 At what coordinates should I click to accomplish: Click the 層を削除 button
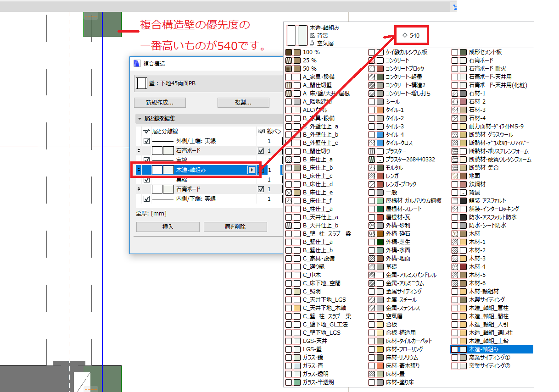pyautogui.click(x=235, y=226)
